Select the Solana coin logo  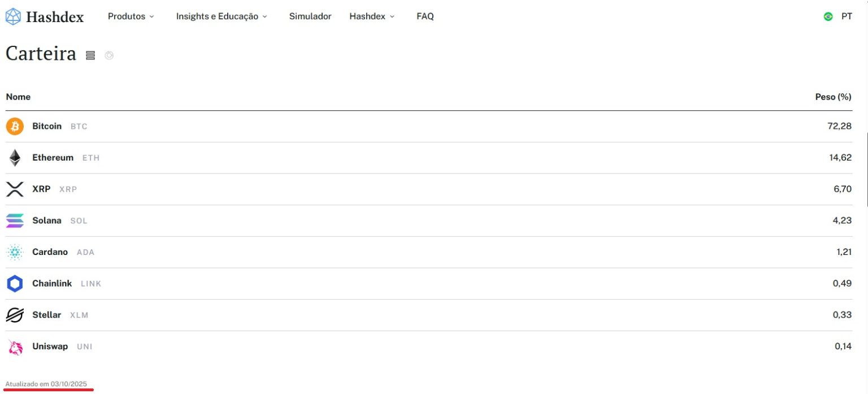coord(15,220)
